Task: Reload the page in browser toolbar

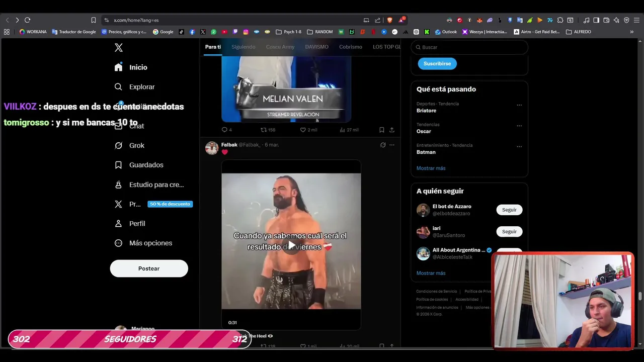Action: point(27,20)
